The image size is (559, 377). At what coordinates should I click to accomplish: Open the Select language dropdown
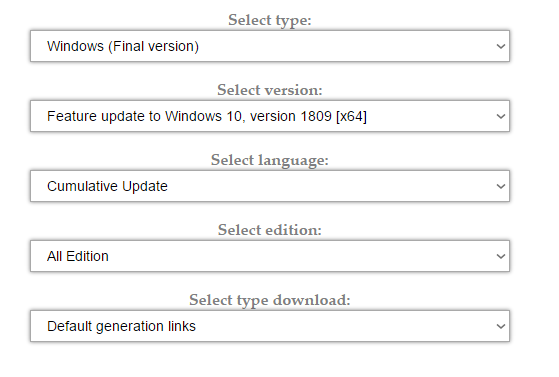point(270,186)
